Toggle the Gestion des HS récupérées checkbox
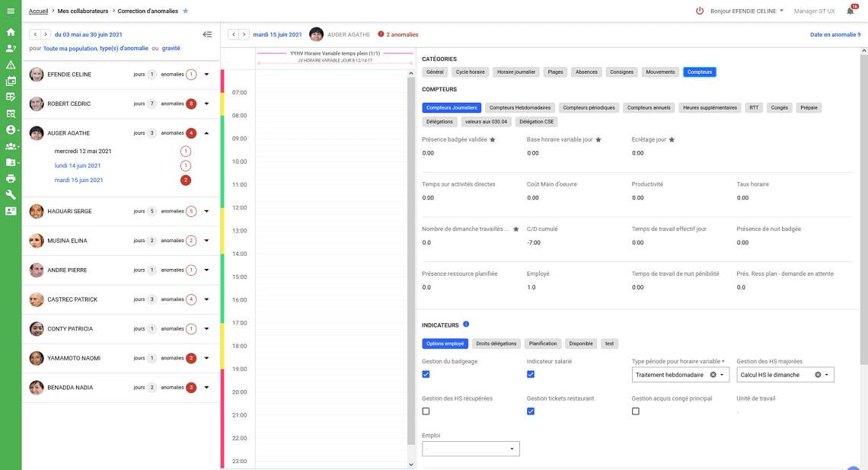868x470 pixels. pyautogui.click(x=426, y=411)
